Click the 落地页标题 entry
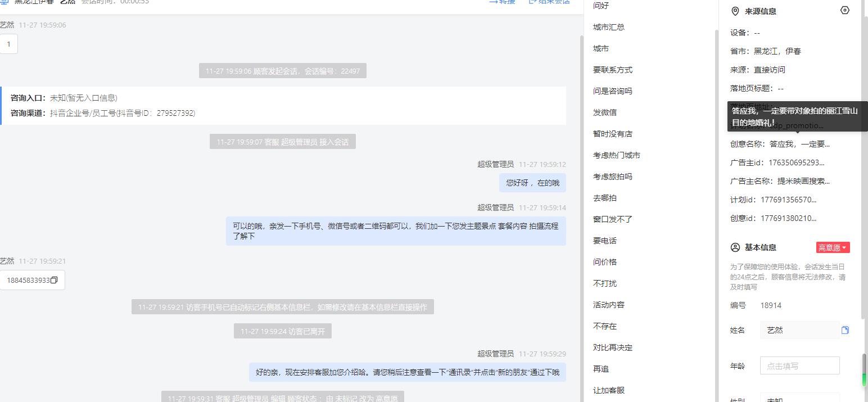 click(757, 88)
